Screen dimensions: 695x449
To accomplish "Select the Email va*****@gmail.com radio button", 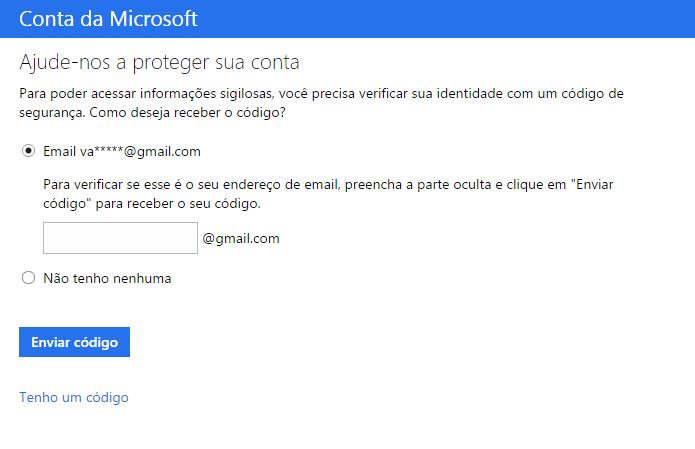I will pos(28,151).
